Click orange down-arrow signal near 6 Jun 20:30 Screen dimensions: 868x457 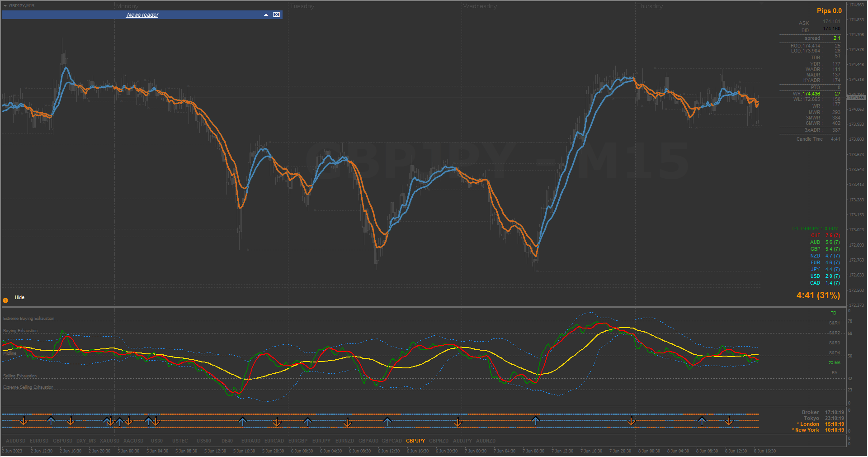458,422
